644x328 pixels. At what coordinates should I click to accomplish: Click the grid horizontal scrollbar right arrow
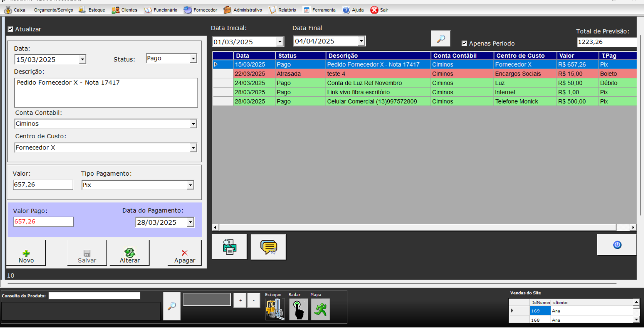coord(633,227)
